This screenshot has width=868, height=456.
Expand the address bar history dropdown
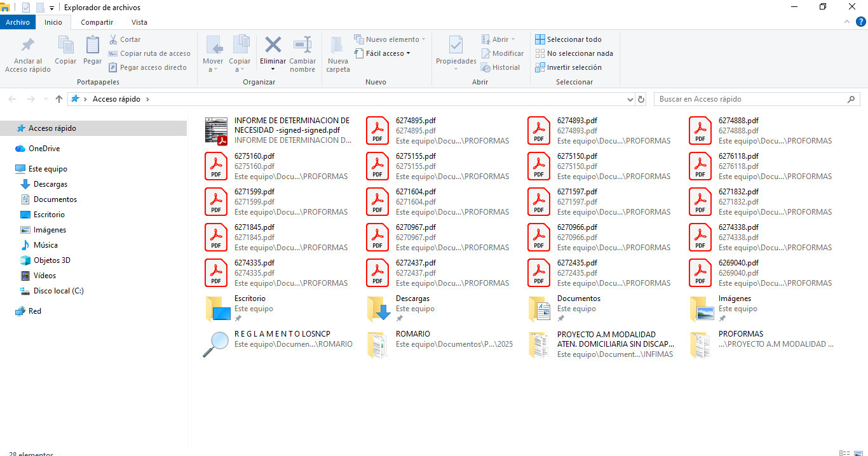[x=630, y=99]
